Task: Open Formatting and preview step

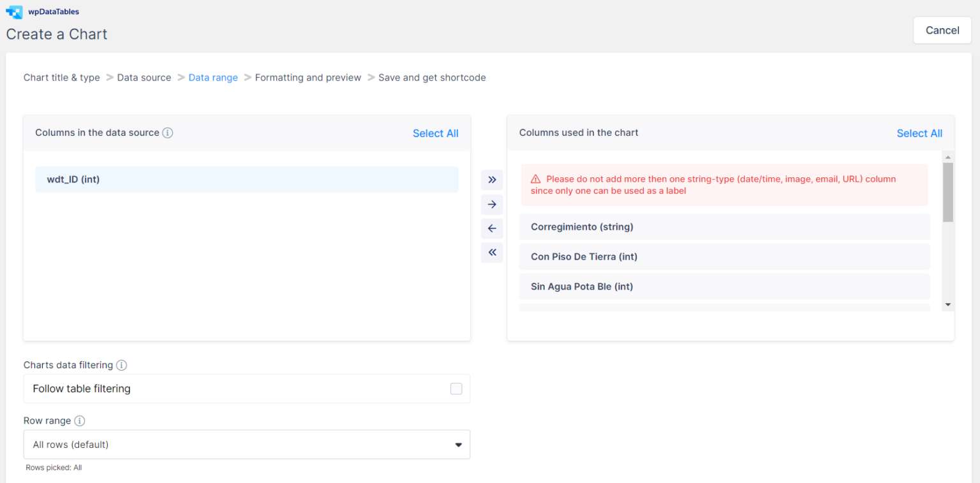Action: (308, 77)
